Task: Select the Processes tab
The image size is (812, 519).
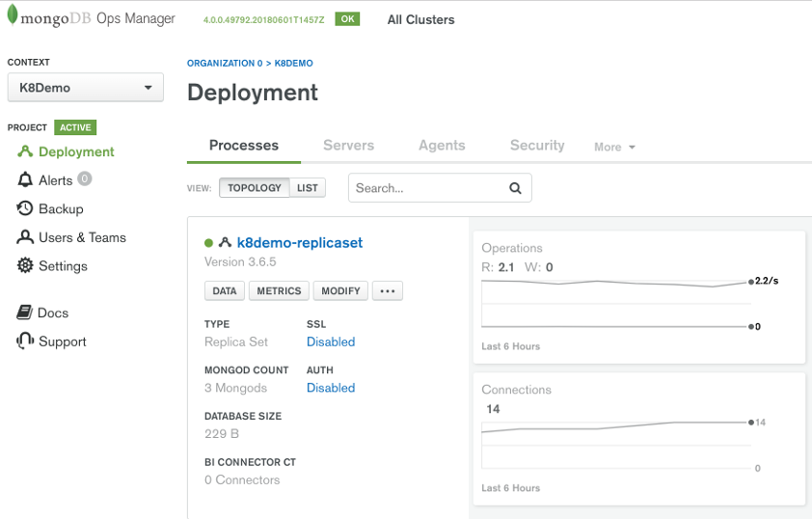Action: click(x=244, y=145)
